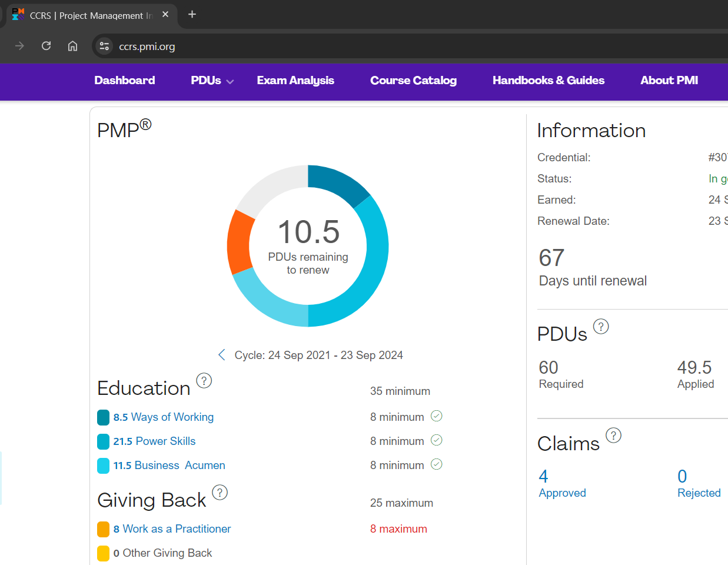Click the Power Skills color swatch

pyautogui.click(x=103, y=441)
